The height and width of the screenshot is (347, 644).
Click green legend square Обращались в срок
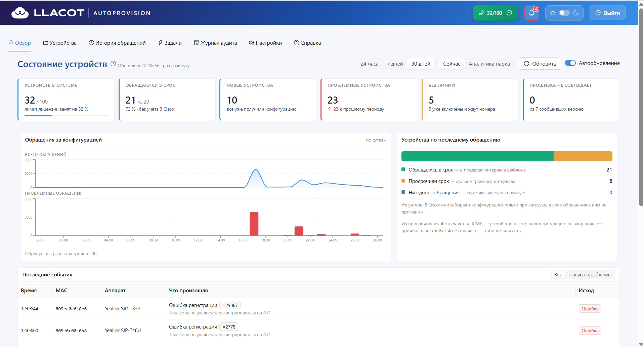(403, 169)
